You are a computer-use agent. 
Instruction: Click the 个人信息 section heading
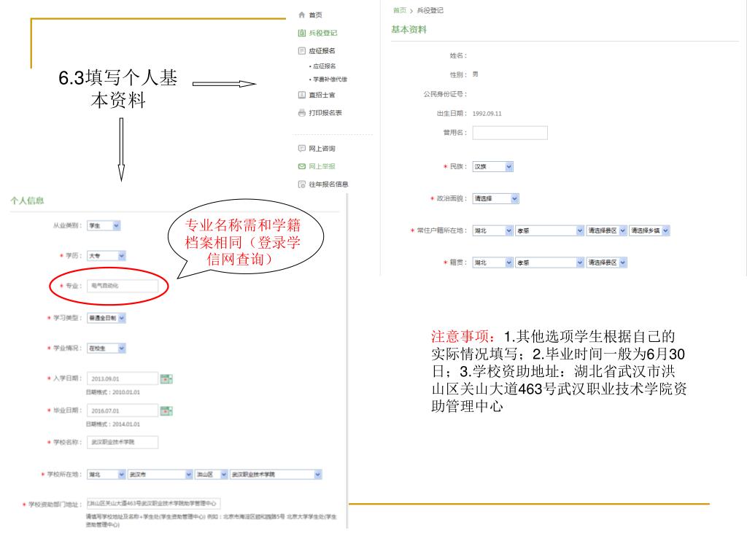coord(27,201)
